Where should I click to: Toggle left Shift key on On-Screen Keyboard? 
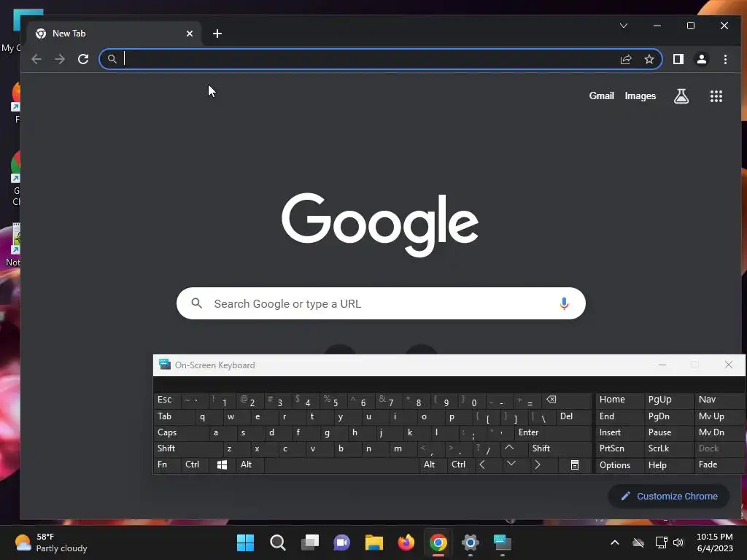pos(189,448)
